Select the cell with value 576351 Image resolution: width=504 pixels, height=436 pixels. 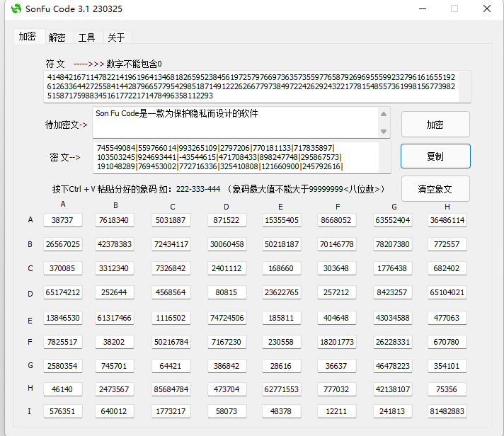[62, 411]
